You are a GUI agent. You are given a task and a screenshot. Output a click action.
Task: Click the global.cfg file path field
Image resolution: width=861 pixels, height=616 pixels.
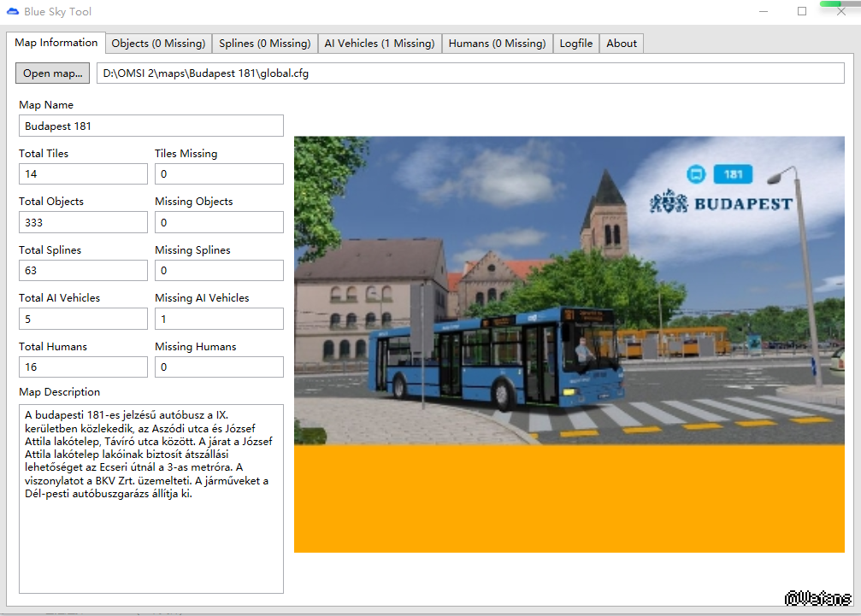point(470,73)
